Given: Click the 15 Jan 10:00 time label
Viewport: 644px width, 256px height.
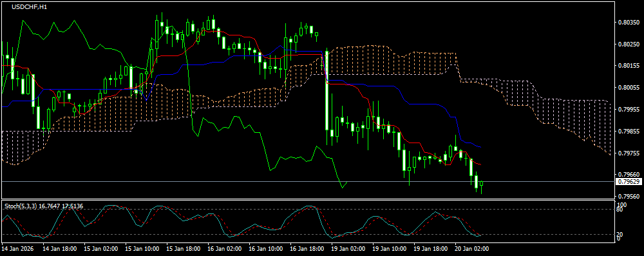Looking at the screenshot, I should point(142,249).
